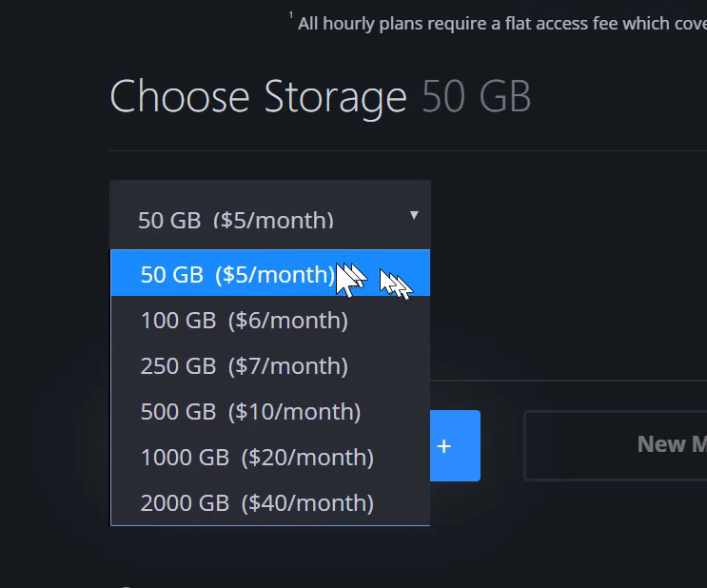Choose 100 GB ($6/month) storage option
This screenshot has height=588, width=707.
[270, 320]
